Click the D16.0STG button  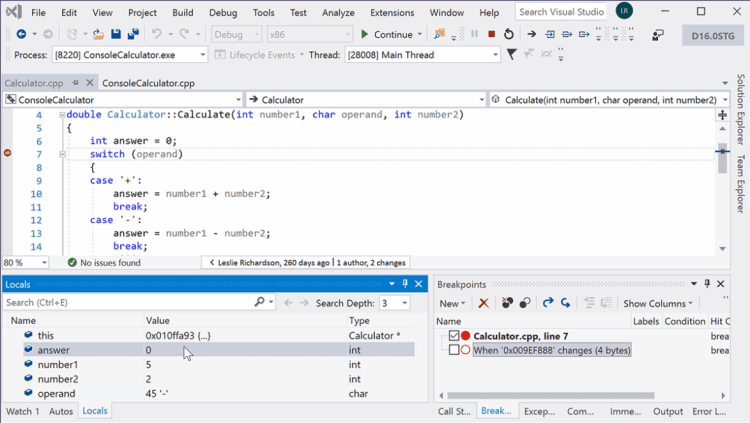coord(713,35)
